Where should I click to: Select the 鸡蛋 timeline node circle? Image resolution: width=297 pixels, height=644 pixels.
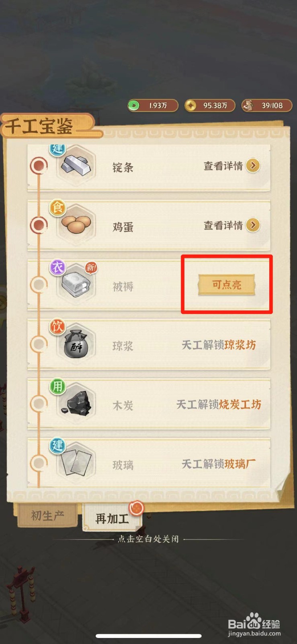tap(39, 225)
